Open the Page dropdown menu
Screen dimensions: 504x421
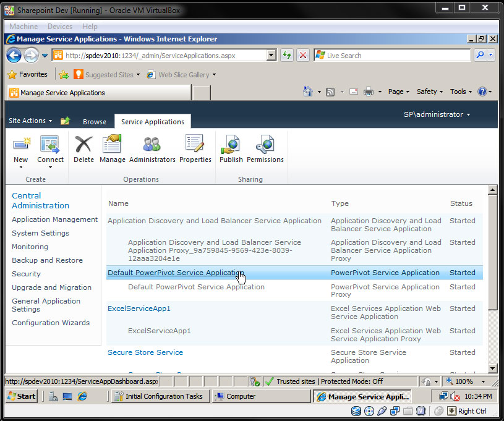coord(399,91)
